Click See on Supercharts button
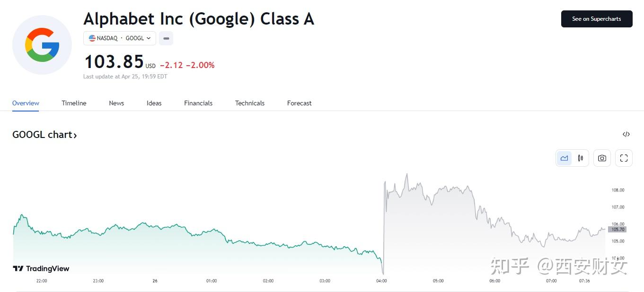Image resolution: width=644 pixels, height=292 pixels. (x=596, y=19)
